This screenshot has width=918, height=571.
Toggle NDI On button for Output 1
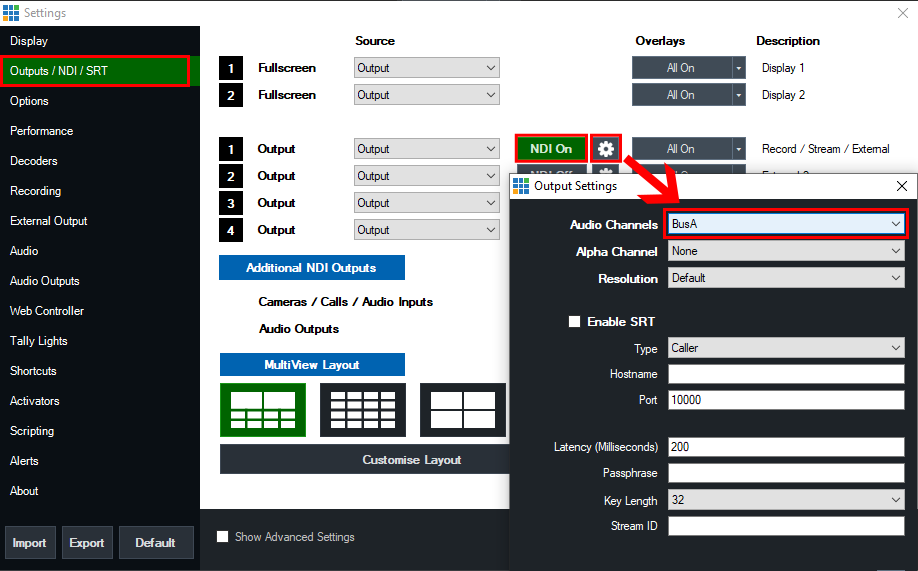(551, 149)
